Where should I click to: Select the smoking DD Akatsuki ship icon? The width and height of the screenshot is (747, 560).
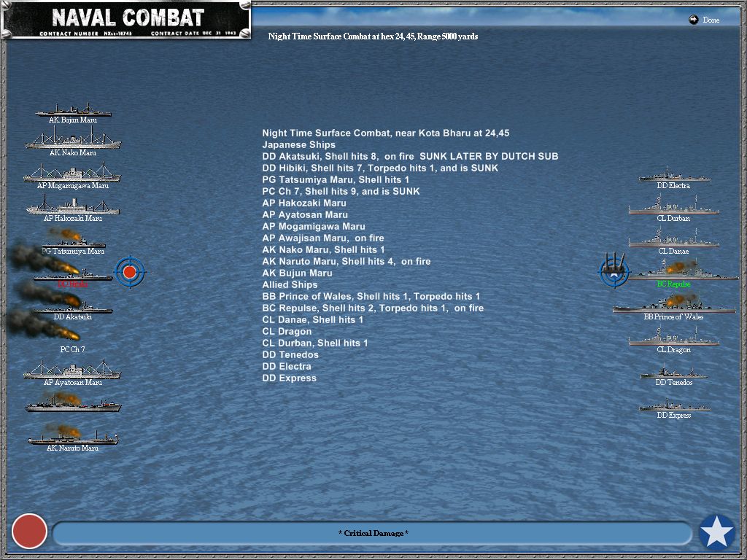tap(73, 307)
